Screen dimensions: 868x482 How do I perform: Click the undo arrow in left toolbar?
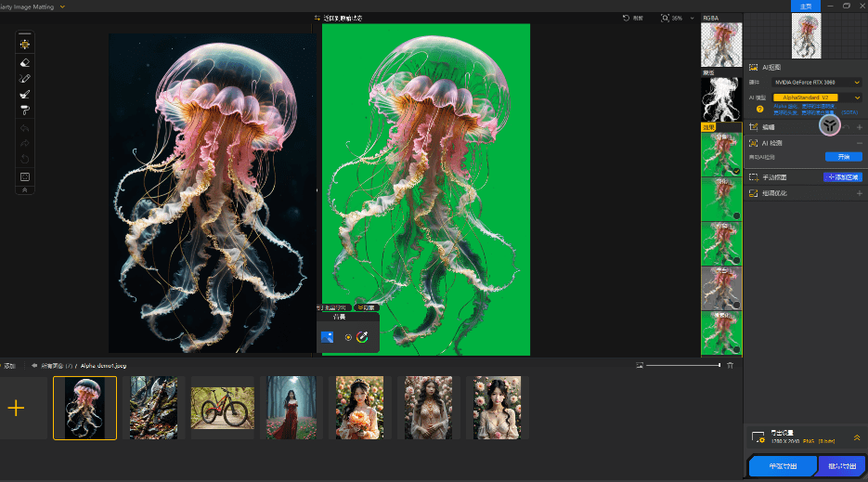click(x=25, y=129)
